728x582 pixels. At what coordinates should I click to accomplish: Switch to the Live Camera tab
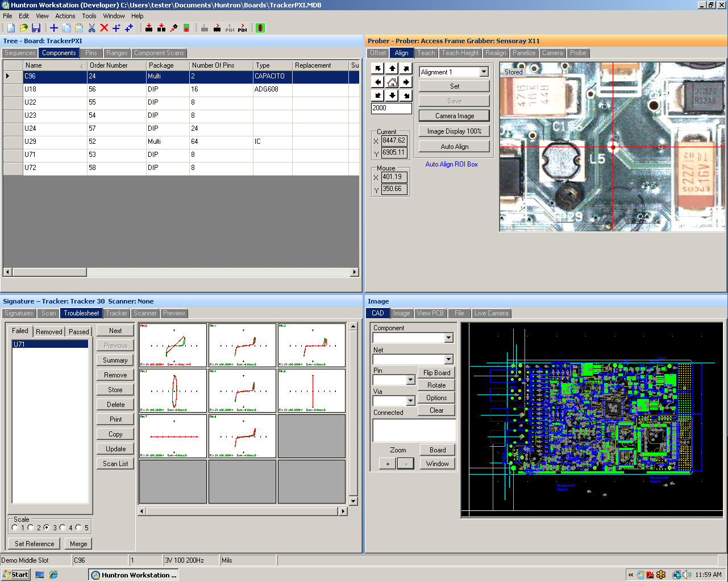point(491,313)
